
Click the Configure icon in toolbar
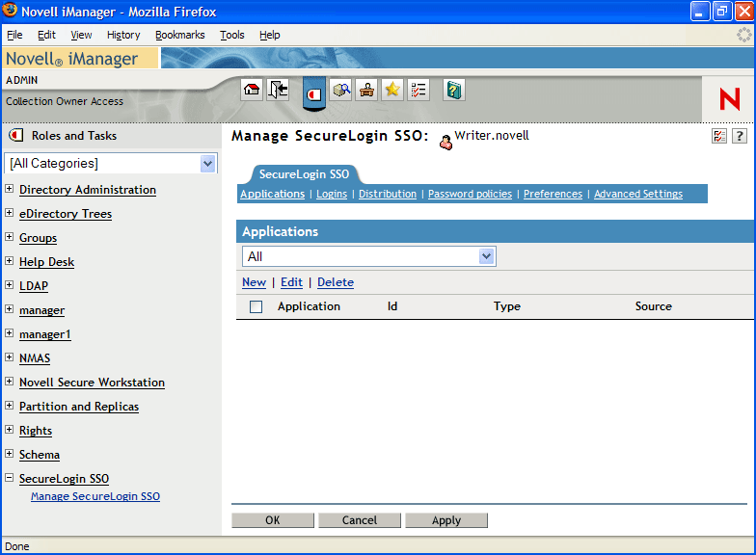point(366,90)
